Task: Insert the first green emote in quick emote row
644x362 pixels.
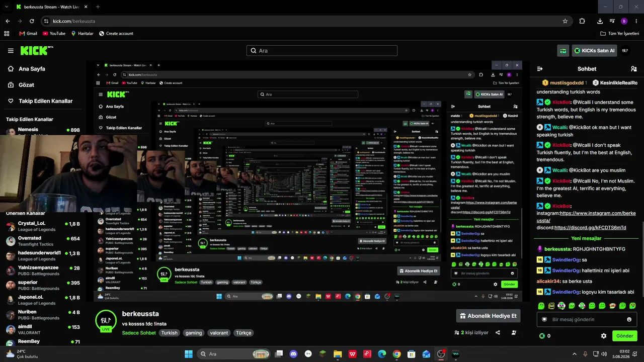Action: pos(541,306)
